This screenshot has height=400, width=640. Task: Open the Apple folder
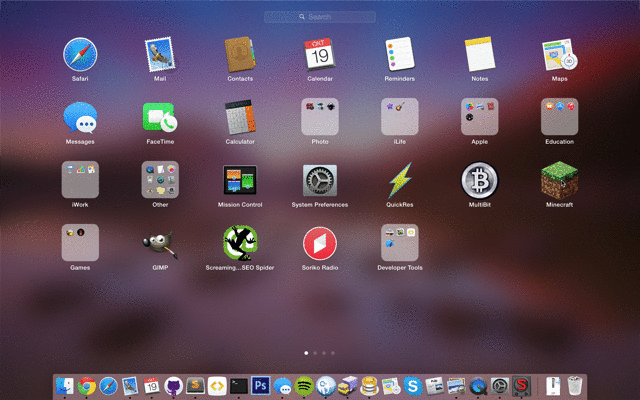coord(480,117)
